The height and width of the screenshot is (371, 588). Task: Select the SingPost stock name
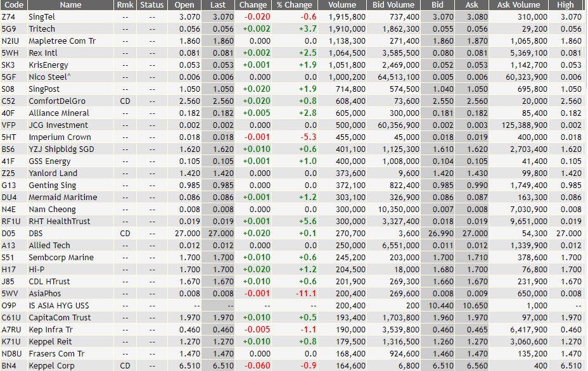coord(44,89)
